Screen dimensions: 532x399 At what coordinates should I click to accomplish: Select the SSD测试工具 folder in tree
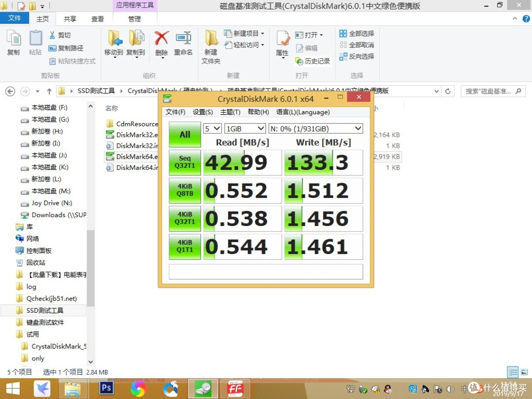(43, 310)
